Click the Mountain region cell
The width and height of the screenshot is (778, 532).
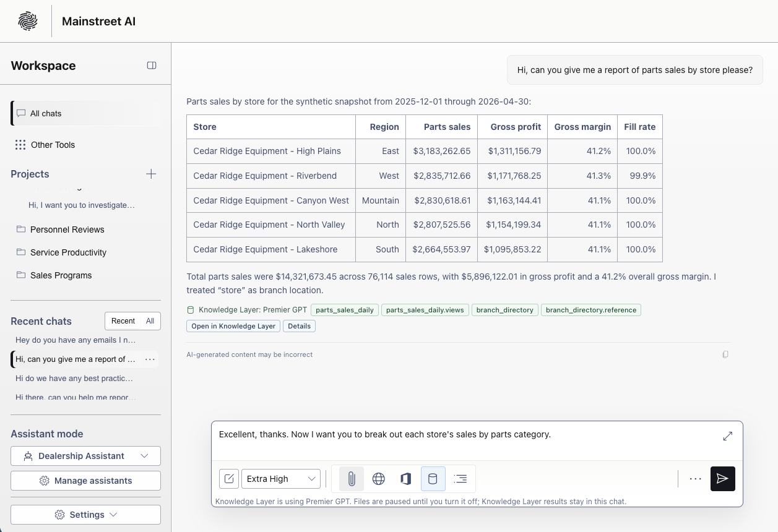tap(381, 200)
